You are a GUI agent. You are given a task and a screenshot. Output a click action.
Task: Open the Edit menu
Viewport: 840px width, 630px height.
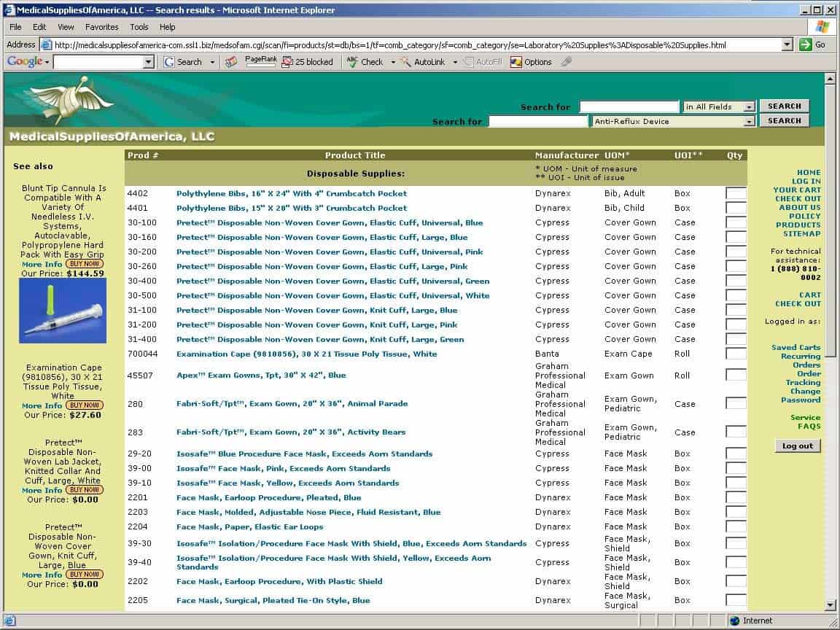pyautogui.click(x=39, y=27)
